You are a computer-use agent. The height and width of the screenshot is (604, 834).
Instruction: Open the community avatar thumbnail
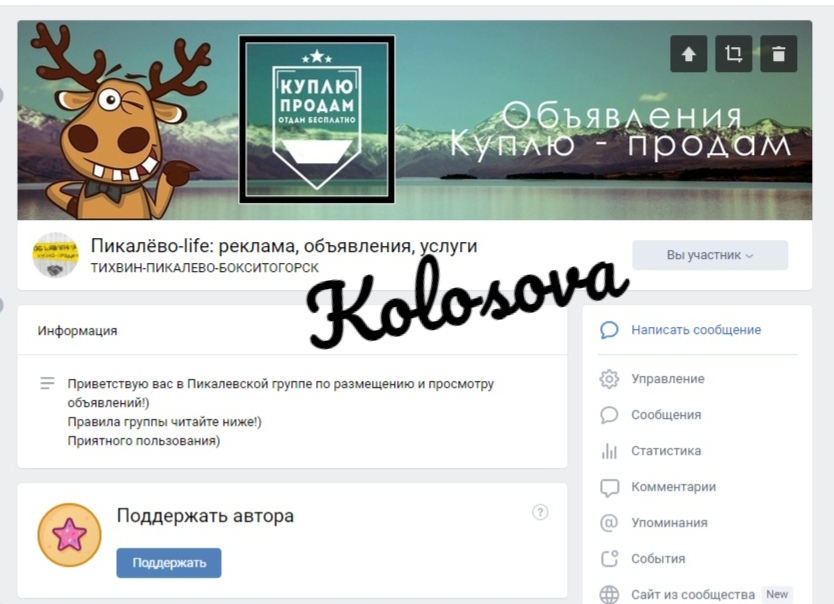point(55,255)
